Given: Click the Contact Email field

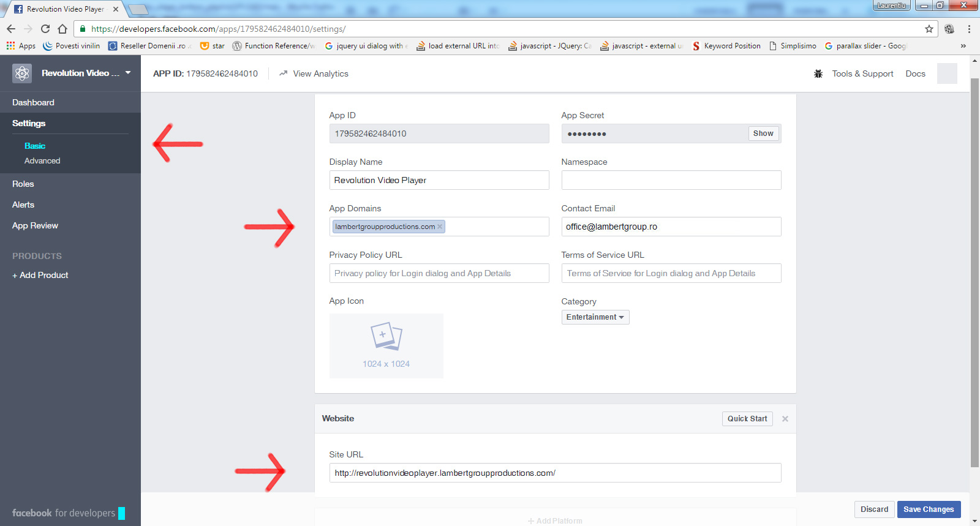Looking at the screenshot, I should [671, 227].
